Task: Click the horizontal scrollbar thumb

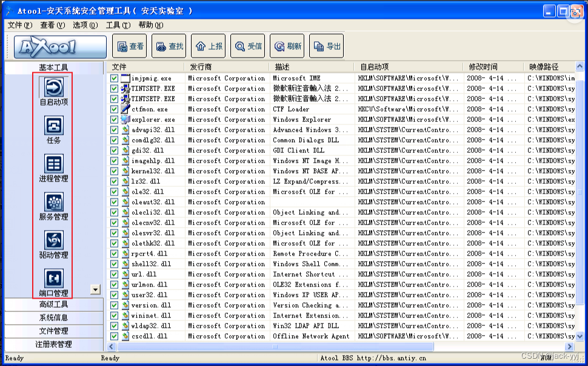Action: [275, 347]
